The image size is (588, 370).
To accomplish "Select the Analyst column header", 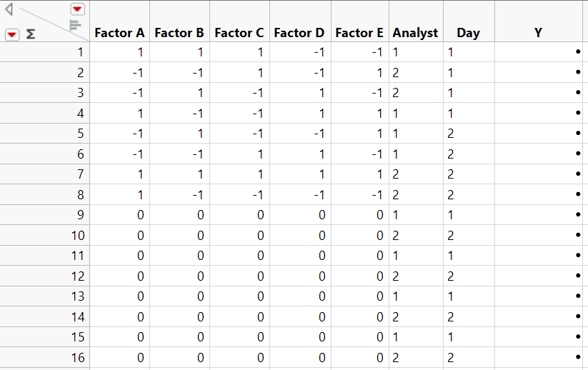I will pos(415,33).
